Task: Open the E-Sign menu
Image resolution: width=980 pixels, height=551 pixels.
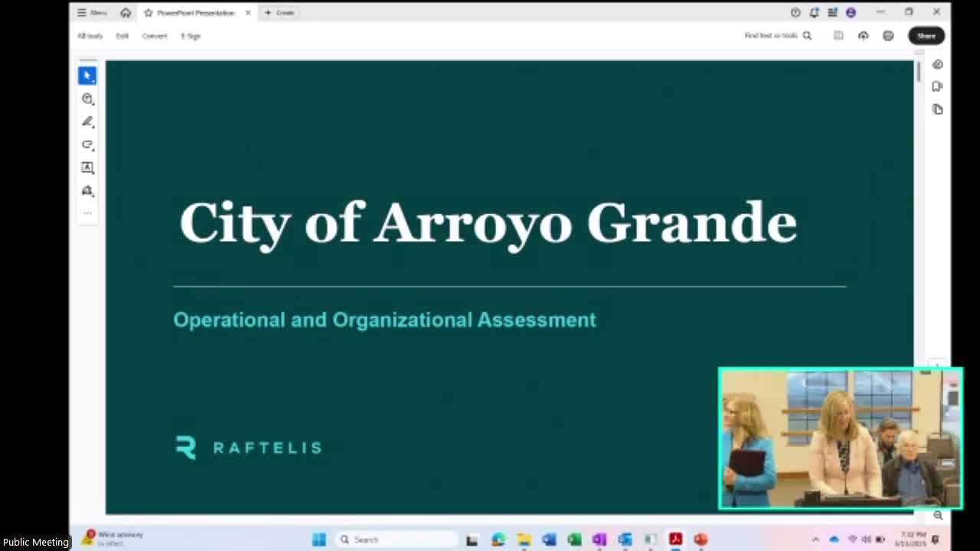Action: (x=191, y=36)
